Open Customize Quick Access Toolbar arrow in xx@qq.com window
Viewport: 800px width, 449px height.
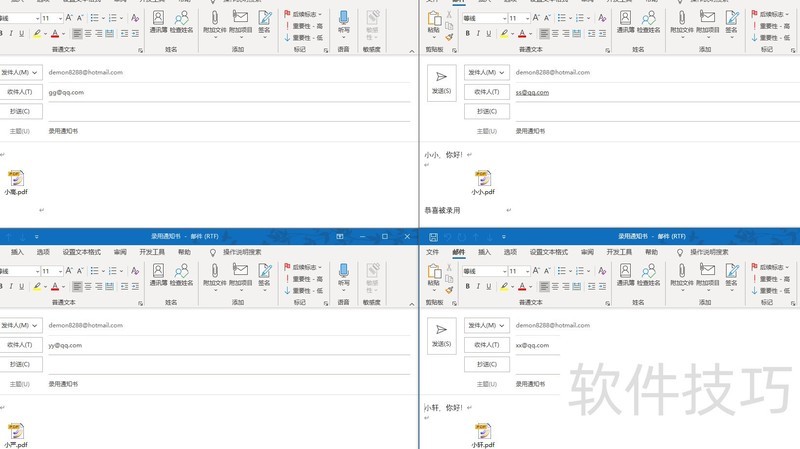click(x=504, y=237)
